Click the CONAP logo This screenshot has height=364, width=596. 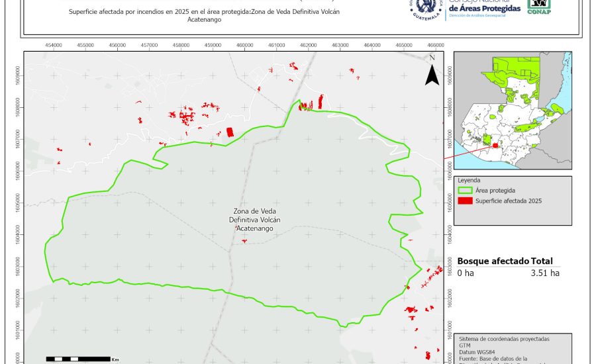[538, 7]
